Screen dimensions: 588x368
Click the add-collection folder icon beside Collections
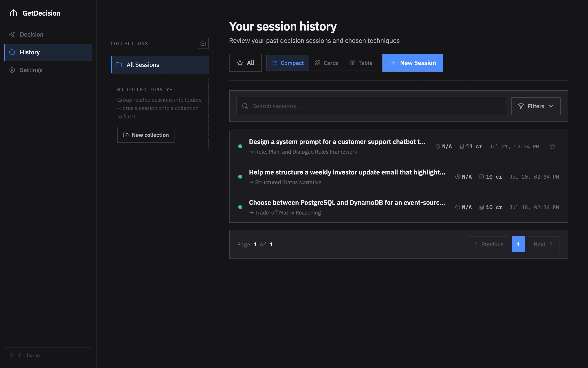pyautogui.click(x=203, y=43)
